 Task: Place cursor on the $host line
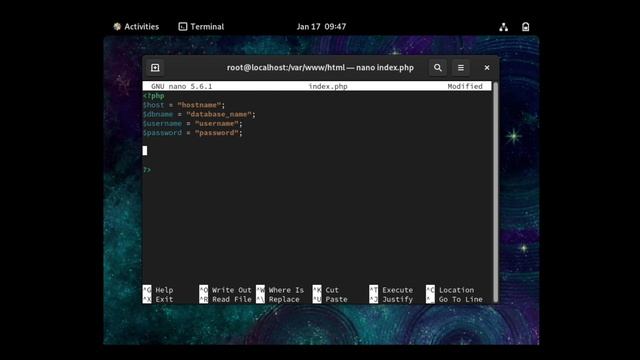pos(184,105)
